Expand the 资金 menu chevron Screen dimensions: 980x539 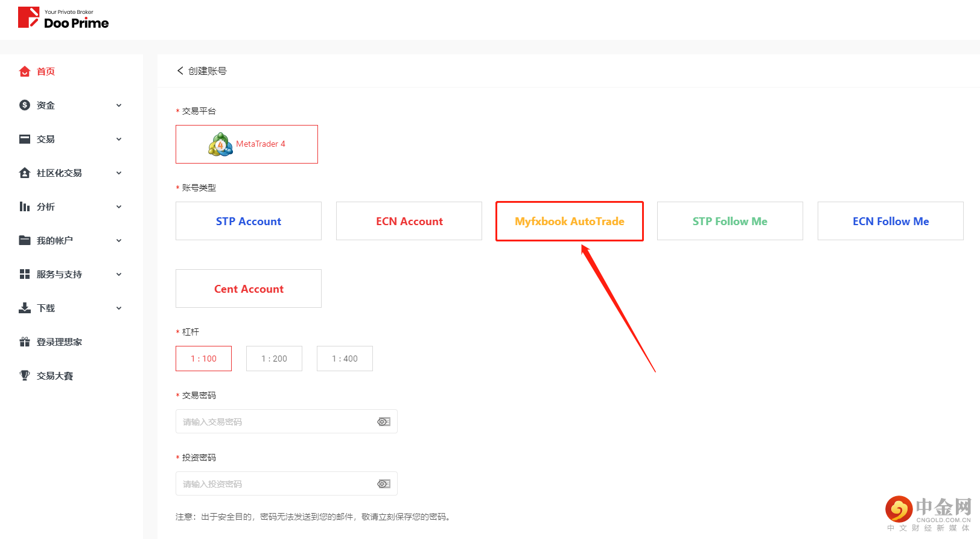(x=119, y=105)
